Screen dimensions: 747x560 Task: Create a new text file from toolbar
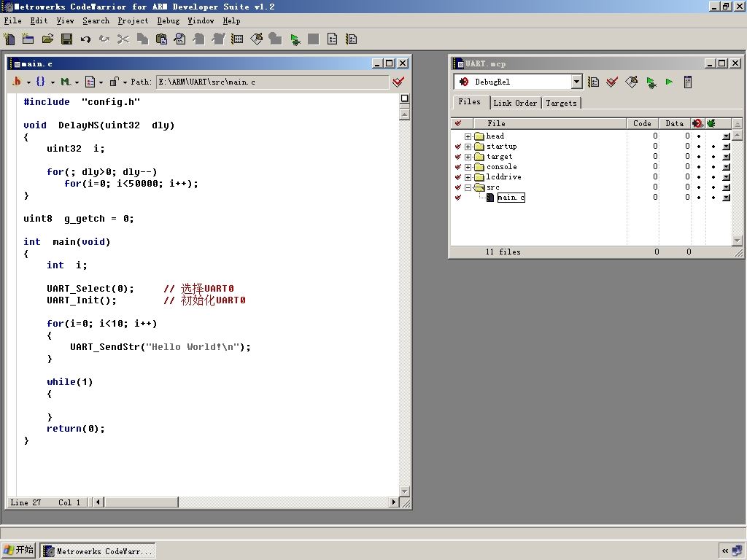pos(9,39)
